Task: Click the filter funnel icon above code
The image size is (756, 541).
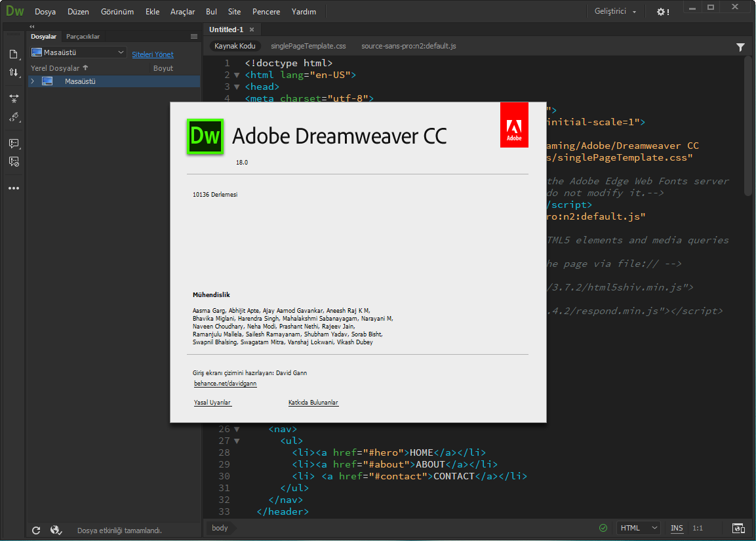Action: click(x=740, y=47)
